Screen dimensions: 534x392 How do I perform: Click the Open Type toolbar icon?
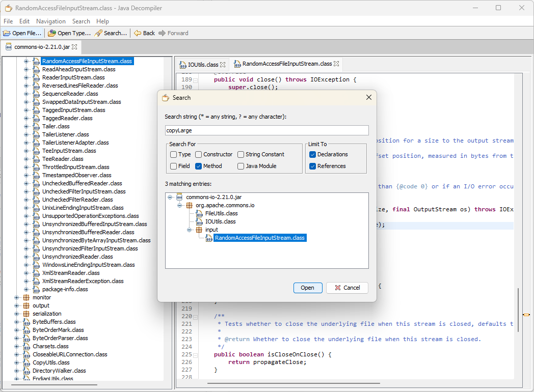pyautogui.click(x=51, y=33)
